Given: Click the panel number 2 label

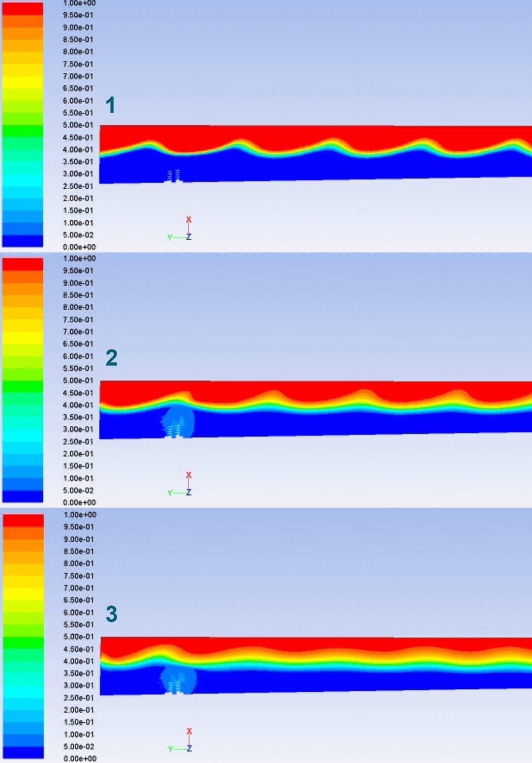Looking at the screenshot, I should point(111,358).
